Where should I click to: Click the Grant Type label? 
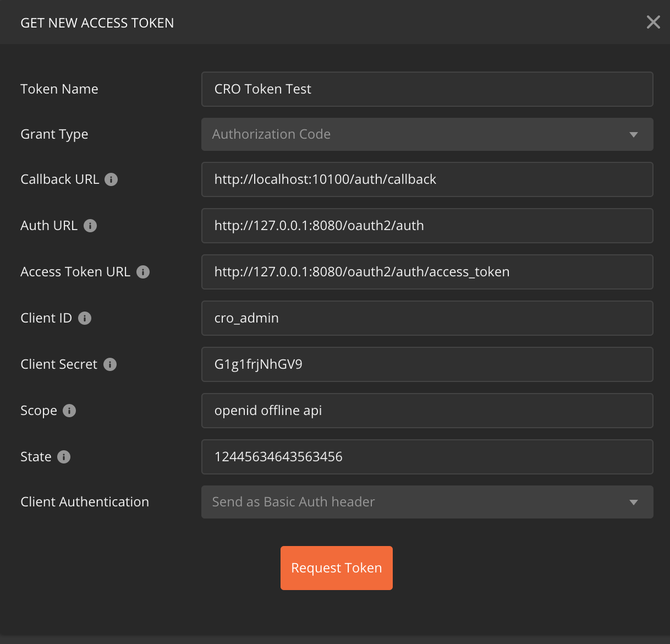click(x=54, y=135)
